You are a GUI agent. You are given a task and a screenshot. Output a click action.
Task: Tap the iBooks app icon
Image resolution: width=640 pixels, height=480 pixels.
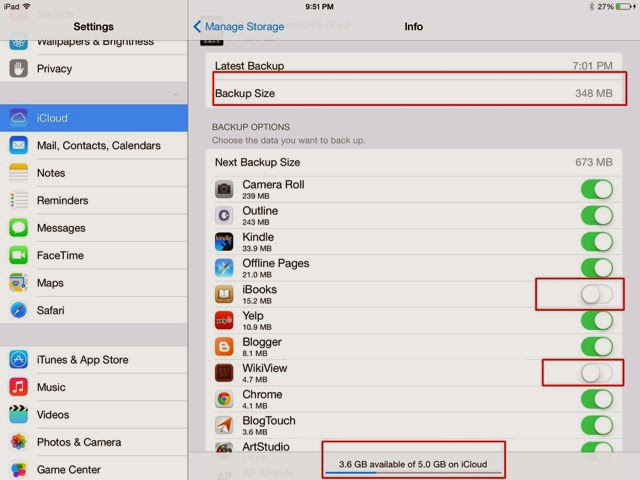tap(224, 294)
